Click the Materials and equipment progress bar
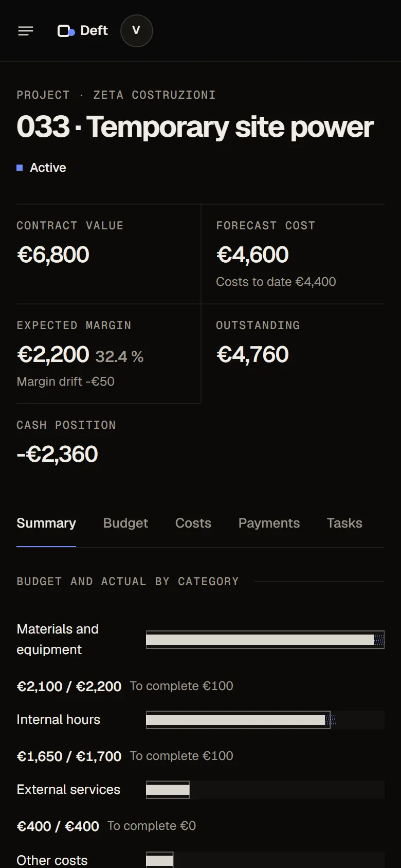The width and height of the screenshot is (401, 868). (x=265, y=640)
